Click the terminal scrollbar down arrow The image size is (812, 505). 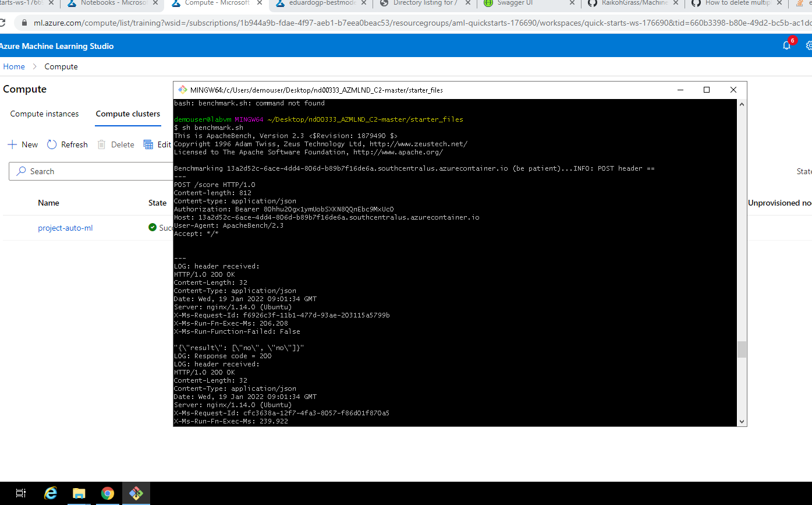click(x=742, y=421)
